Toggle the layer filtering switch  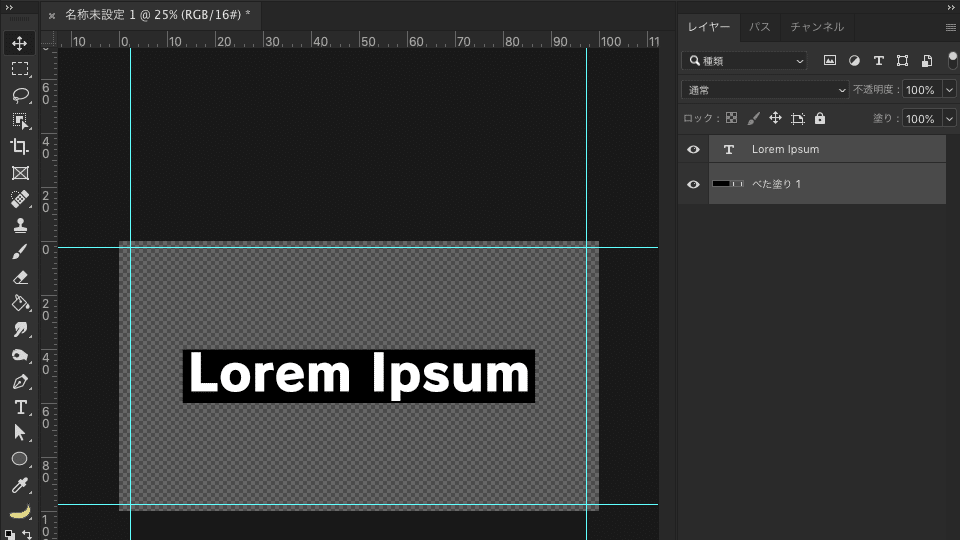pyautogui.click(x=952, y=60)
